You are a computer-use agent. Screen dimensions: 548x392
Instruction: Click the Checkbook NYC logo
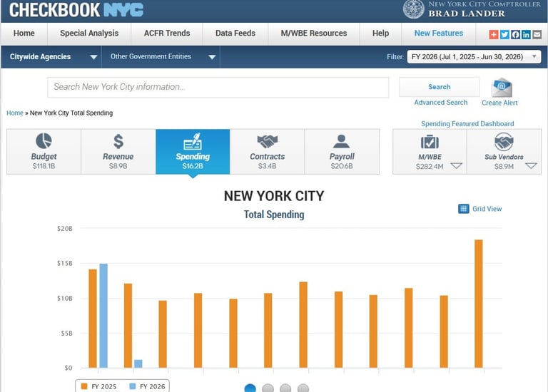pos(76,9)
